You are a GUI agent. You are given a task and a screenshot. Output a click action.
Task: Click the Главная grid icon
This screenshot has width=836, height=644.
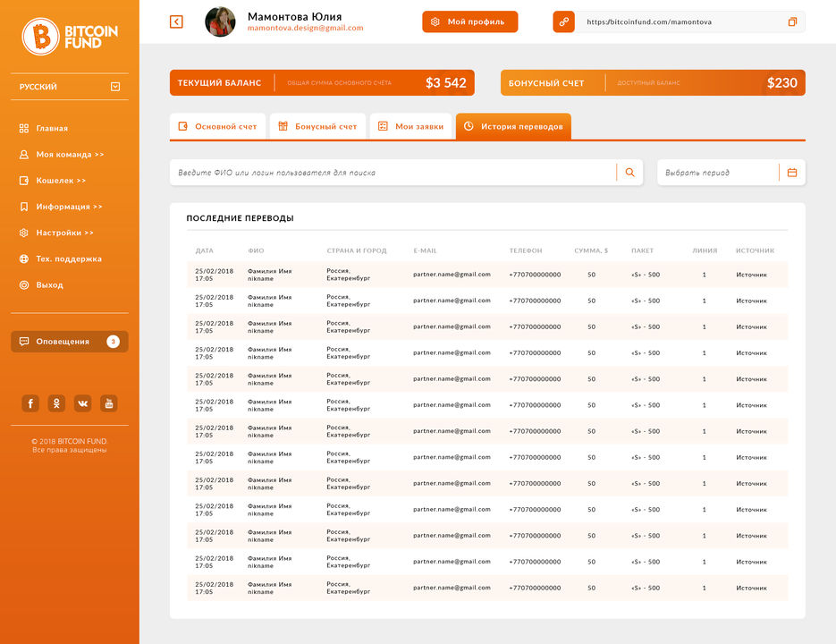click(24, 128)
